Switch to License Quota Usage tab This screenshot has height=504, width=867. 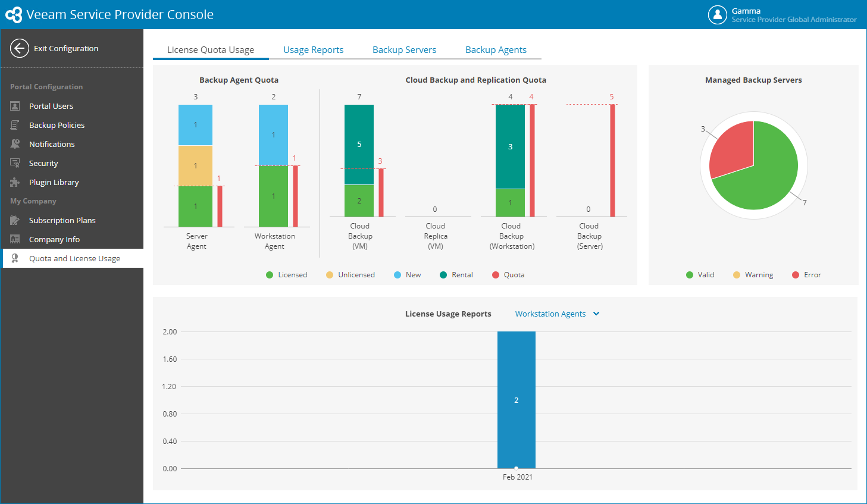[x=211, y=50]
